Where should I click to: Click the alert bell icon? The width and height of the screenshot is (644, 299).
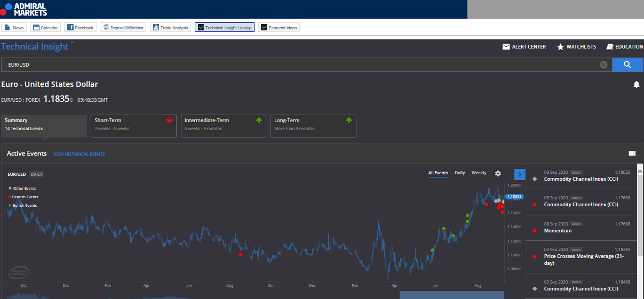click(x=636, y=84)
